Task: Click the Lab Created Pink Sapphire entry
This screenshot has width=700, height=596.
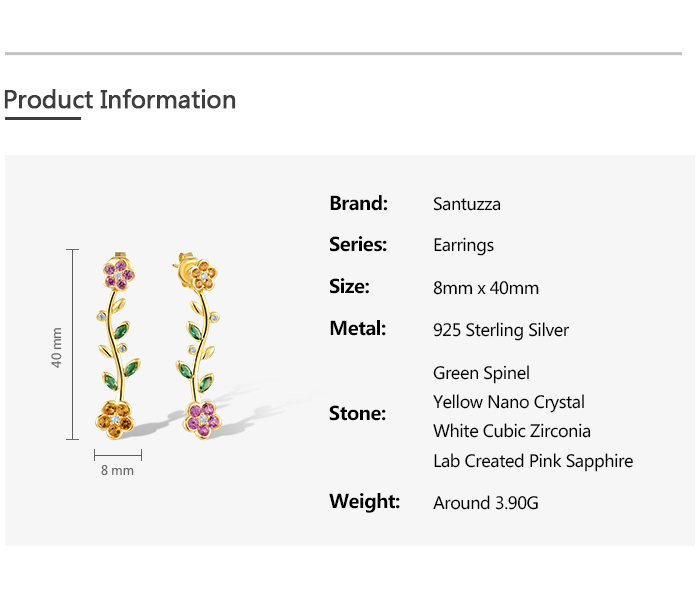Action: coord(533,461)
